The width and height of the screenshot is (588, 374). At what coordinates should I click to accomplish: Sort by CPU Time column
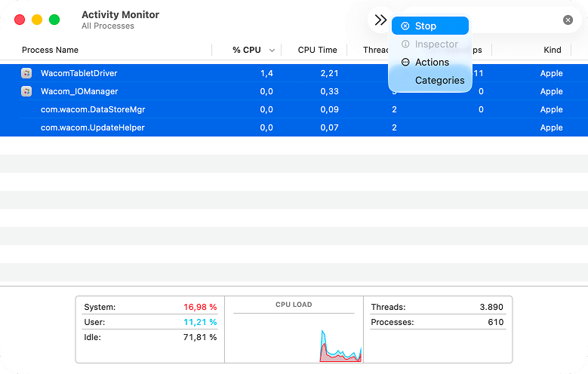pos(317,50)
